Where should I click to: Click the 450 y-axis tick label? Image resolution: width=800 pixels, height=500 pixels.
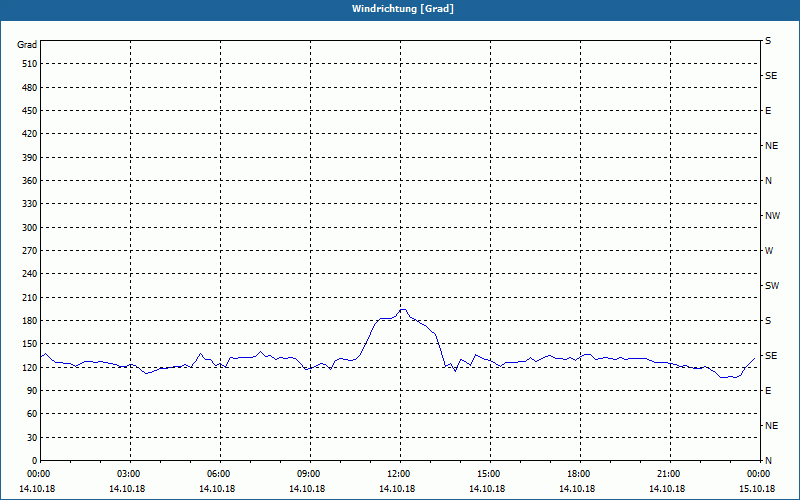(x=30, y=111)
